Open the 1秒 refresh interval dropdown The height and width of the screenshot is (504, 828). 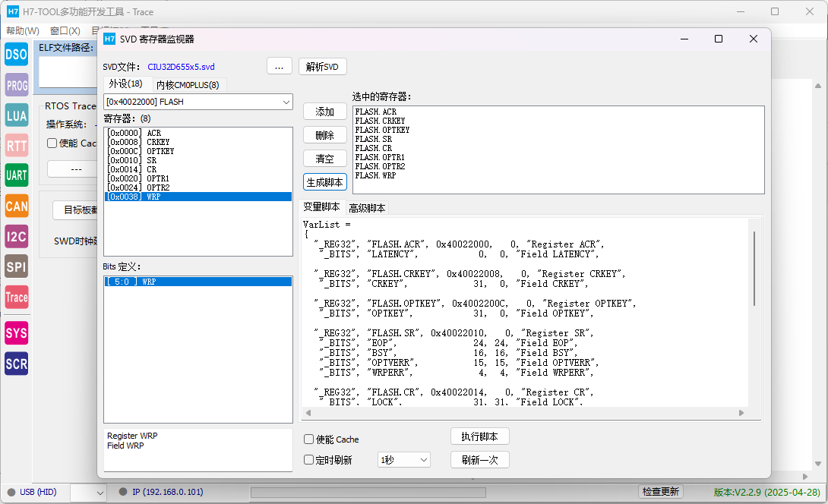(404, 460)
